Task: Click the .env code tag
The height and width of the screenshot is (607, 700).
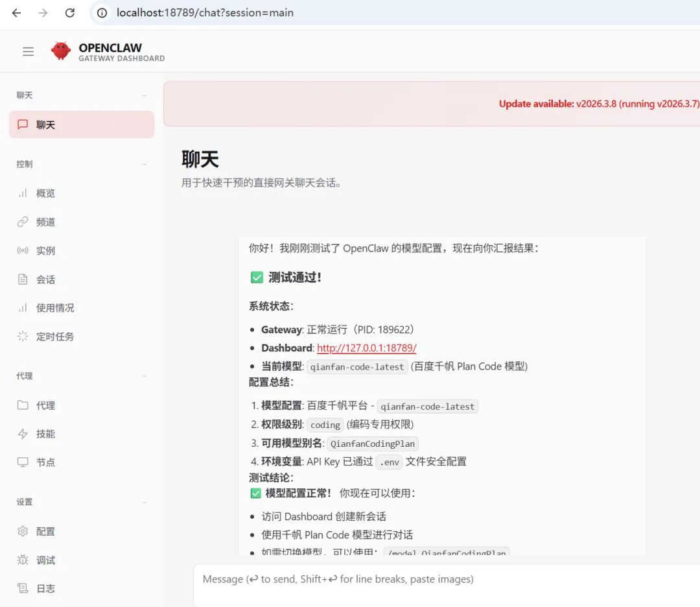Action: [390, 462]
